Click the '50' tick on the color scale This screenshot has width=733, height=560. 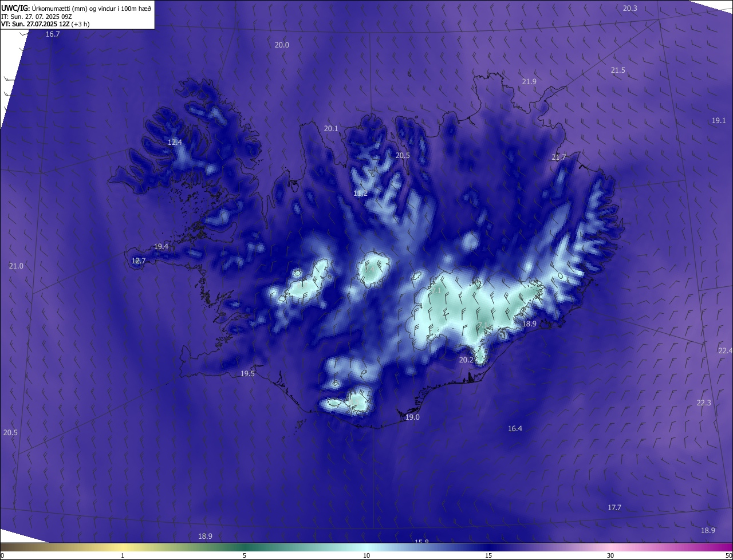[x=728, y=556]
